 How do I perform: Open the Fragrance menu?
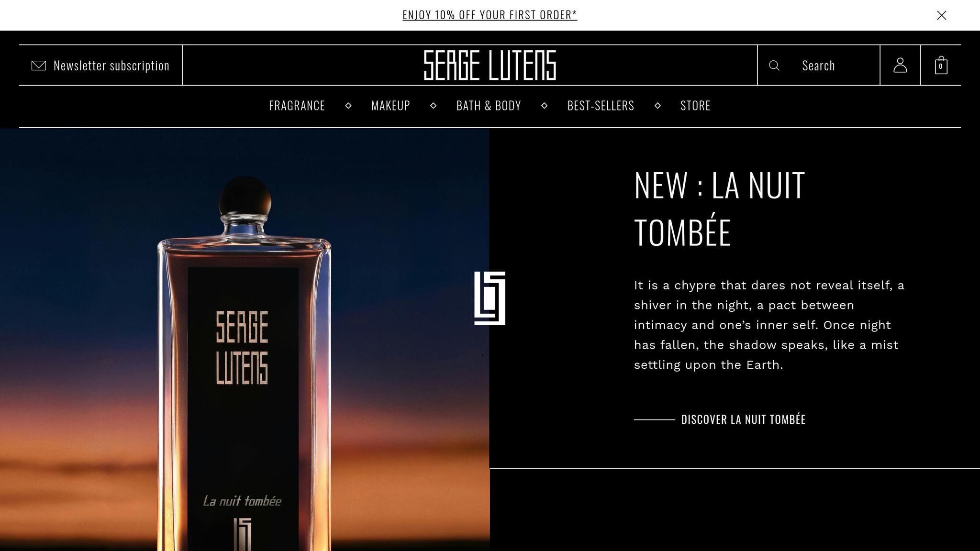point(297,106)
